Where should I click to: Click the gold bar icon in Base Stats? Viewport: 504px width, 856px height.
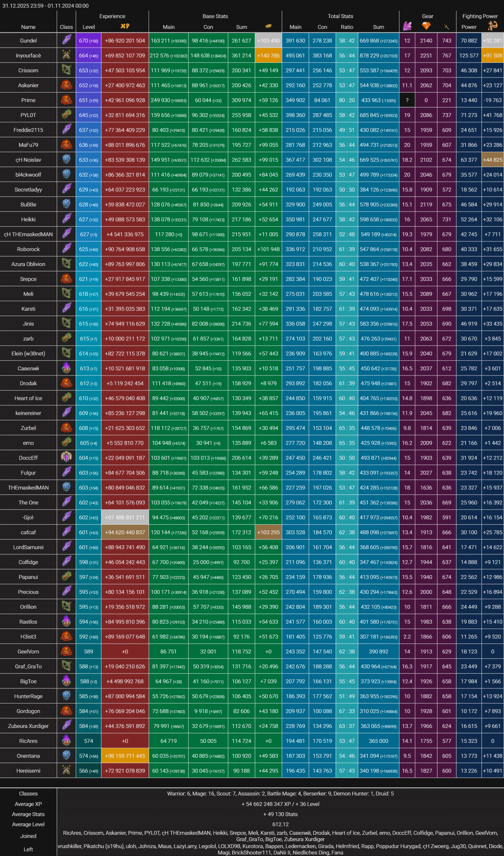coord(268,26)
